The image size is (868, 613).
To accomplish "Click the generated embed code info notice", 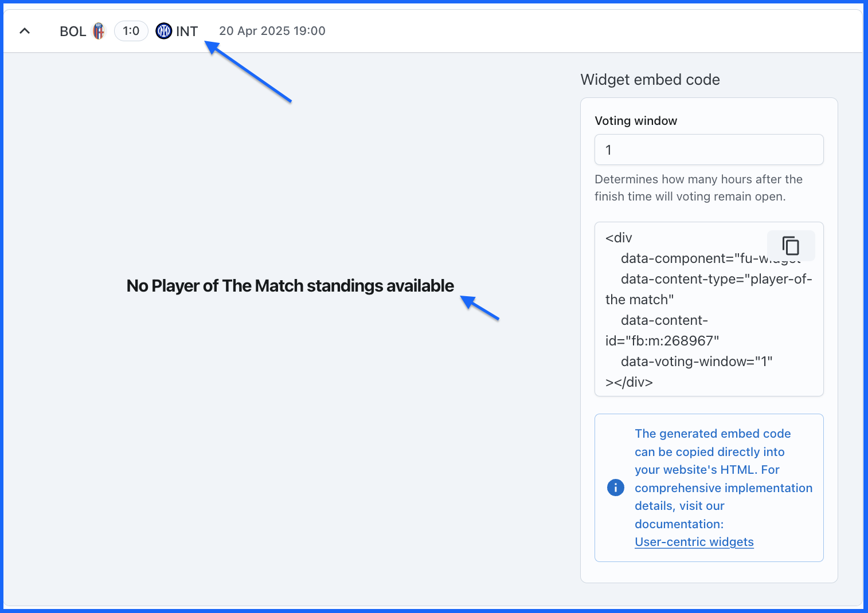I will tap(709, 488).
